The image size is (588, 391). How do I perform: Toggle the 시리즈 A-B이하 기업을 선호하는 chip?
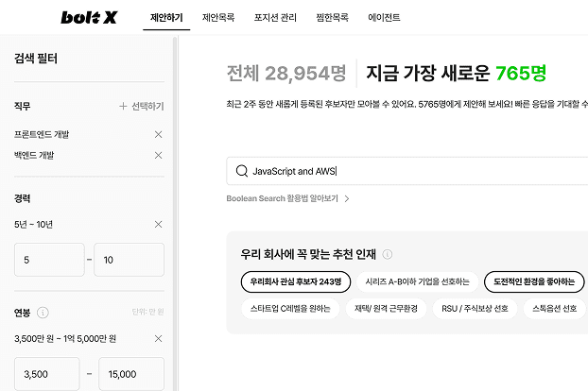pos(418,281)
